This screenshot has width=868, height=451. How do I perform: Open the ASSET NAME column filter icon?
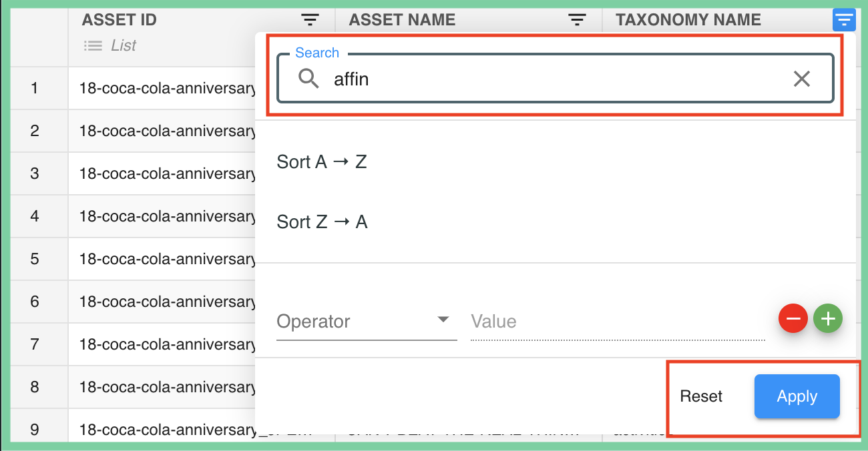point(578,20)
